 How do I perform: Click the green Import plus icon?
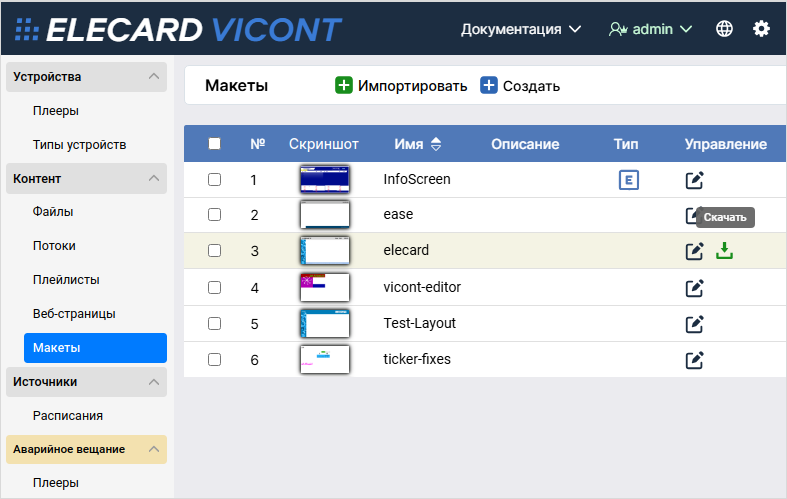click(344, 85)
